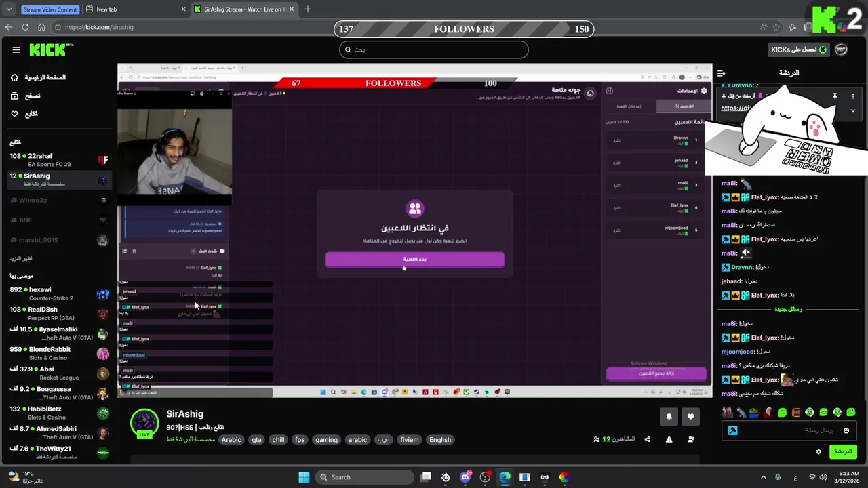The height and width of the screenshot is (488, 868).
Task: Open the user profile avatar menu
Action: [x=841, y=49]
